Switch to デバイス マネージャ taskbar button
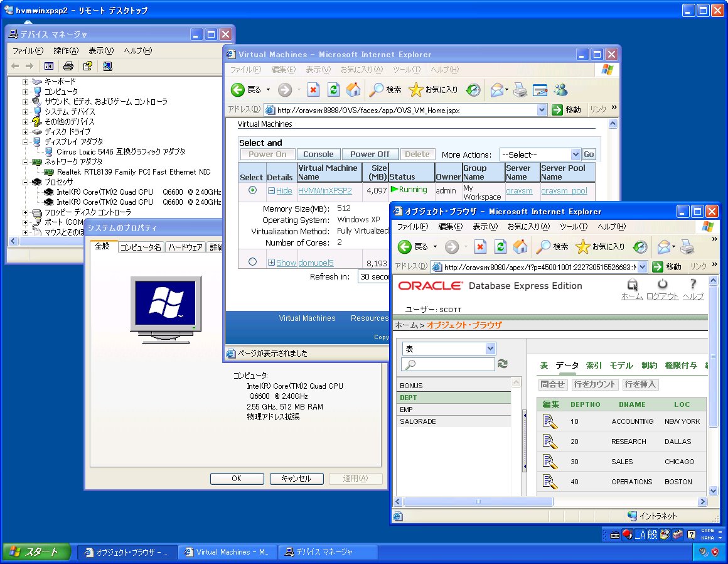 click(329, 552)
